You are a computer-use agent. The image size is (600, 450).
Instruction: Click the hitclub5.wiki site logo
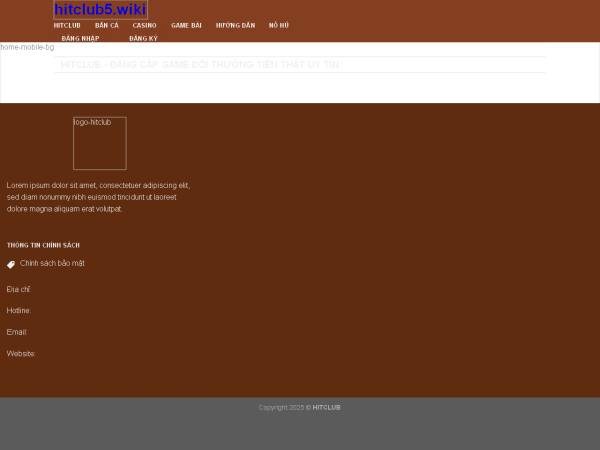[x=100, y=10]
